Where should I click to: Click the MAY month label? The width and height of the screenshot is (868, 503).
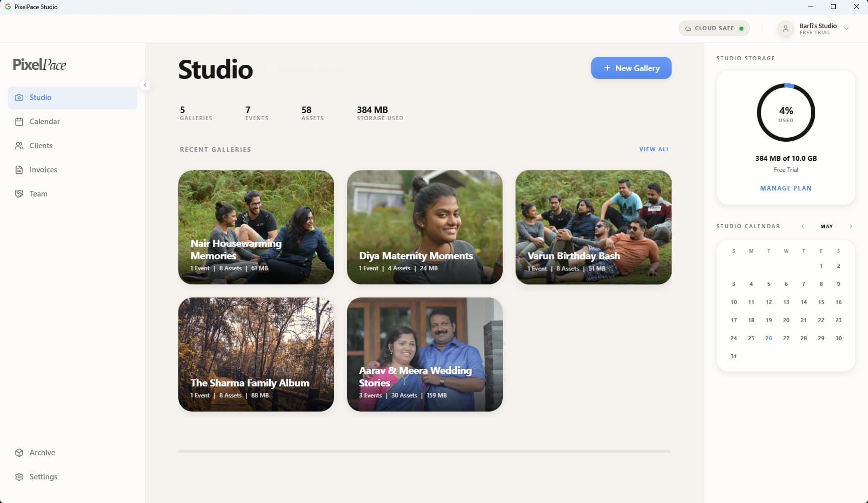[826, 227]
